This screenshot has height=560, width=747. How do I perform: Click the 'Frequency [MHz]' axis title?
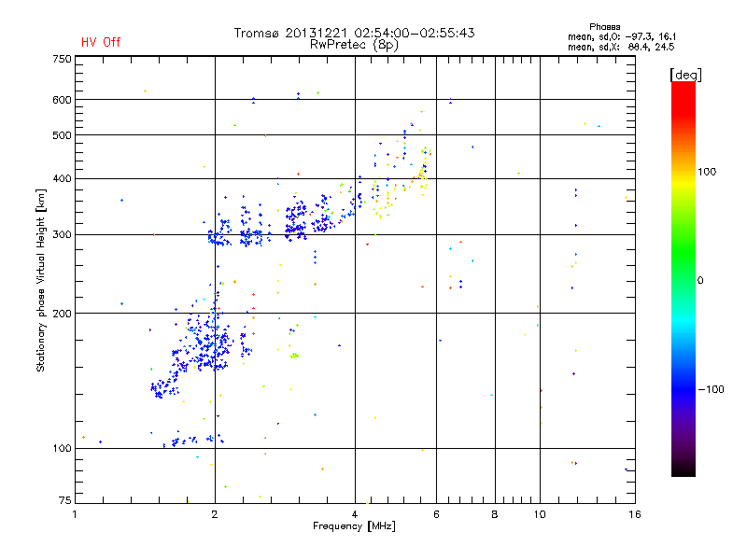coord(354,526)
